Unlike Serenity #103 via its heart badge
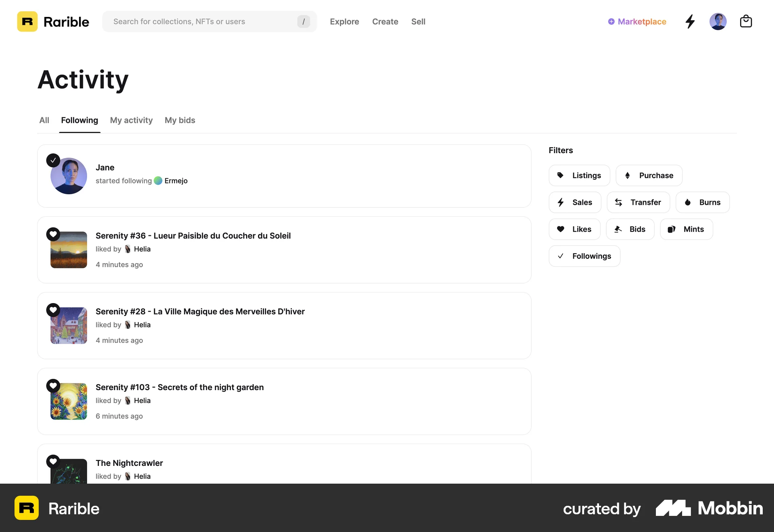 (x=53, y=386)
